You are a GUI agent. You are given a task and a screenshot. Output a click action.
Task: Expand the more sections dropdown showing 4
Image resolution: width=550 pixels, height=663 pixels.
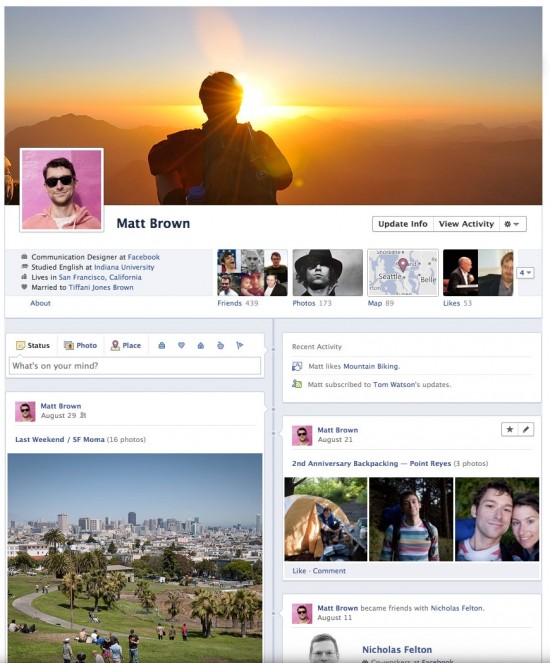point(525,273)
